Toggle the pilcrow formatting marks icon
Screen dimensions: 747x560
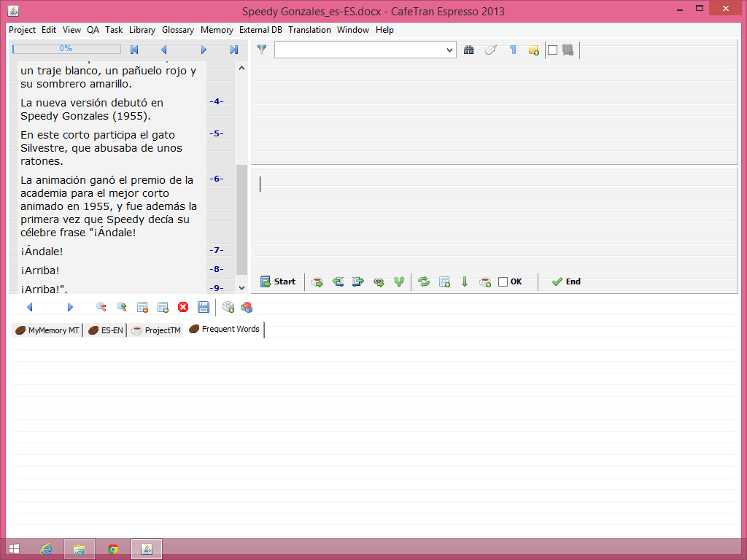click(x=513, y=50)
